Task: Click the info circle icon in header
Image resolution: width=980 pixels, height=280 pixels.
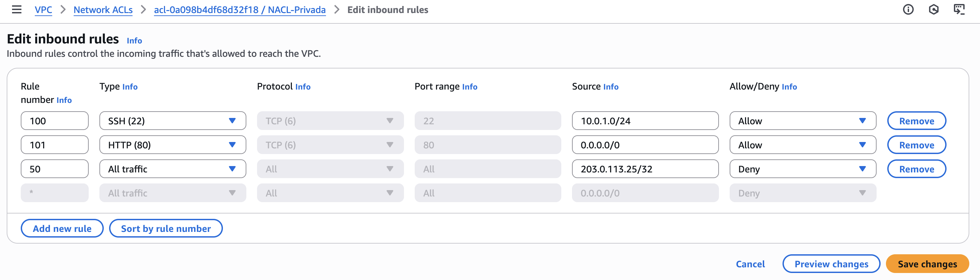Action: 908,9
